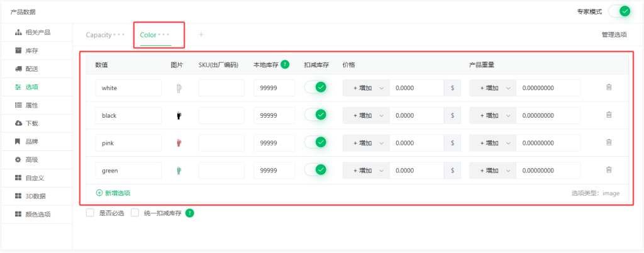Check the 是否必选 checkbox

[x=90, y=213]
